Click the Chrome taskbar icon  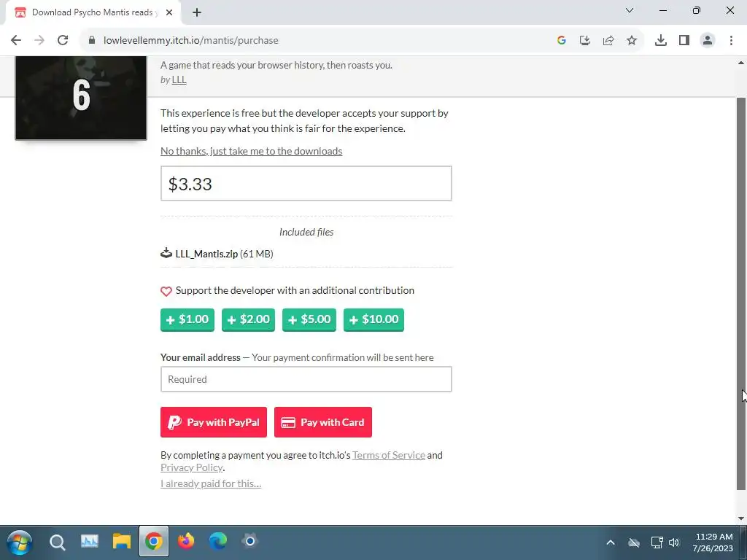(x=153, y=542)
